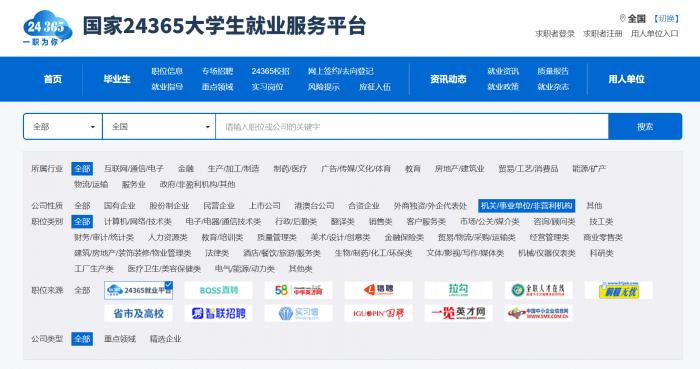Select 全部 under 职位类别
The image size is (700, 369).
[82, 221]
